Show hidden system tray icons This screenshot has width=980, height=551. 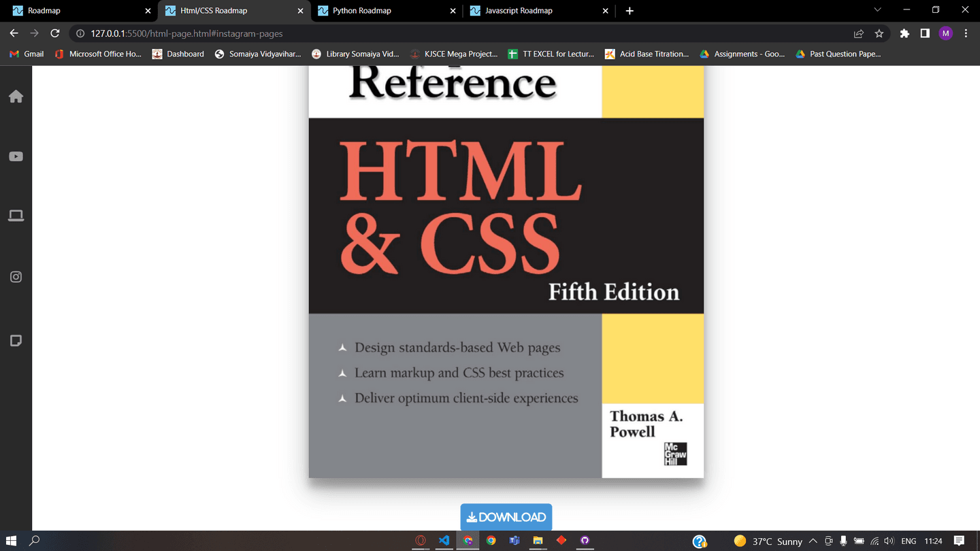tap(813, 541)
